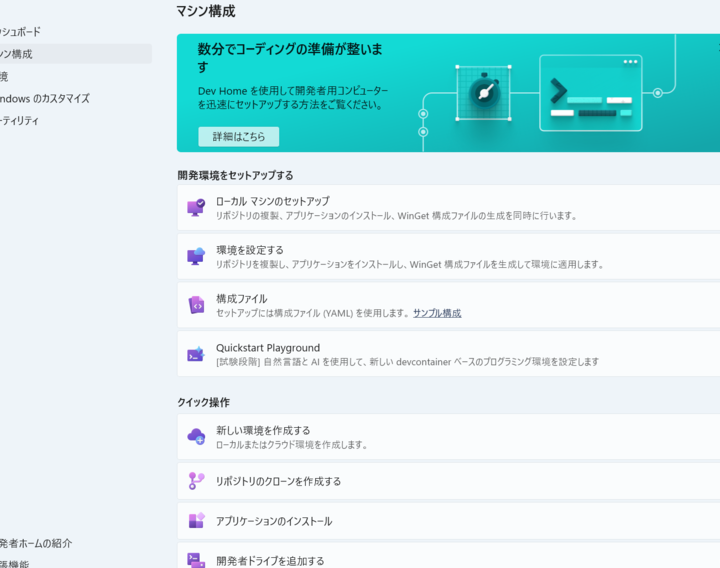Select the Quickstart Playground title text

[268, 348]
